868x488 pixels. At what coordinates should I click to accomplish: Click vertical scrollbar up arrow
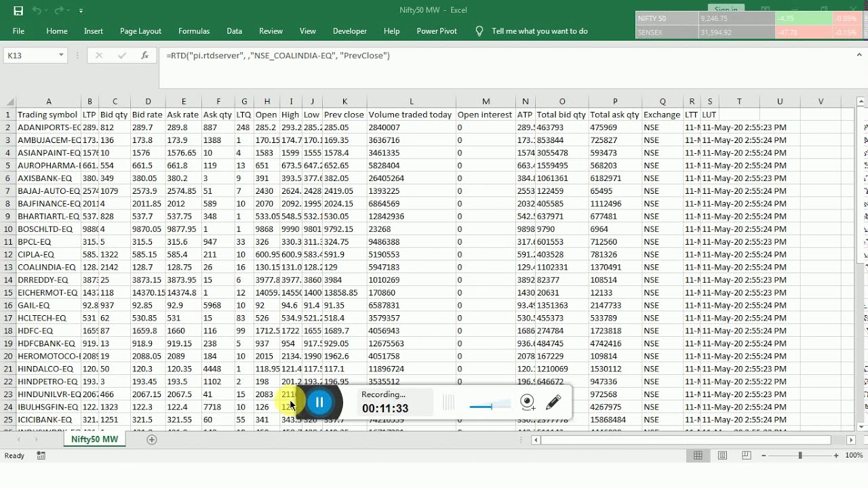point(862,102)
